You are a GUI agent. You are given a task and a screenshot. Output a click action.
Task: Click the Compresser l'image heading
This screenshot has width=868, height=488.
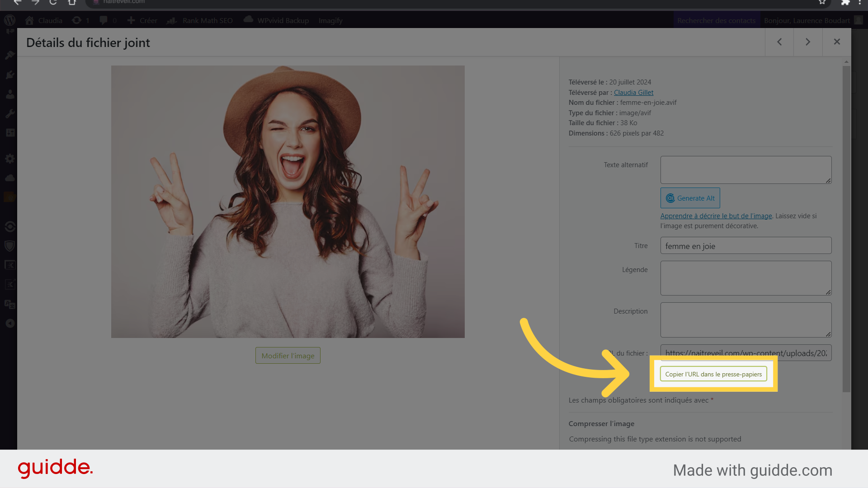[601, 424]
